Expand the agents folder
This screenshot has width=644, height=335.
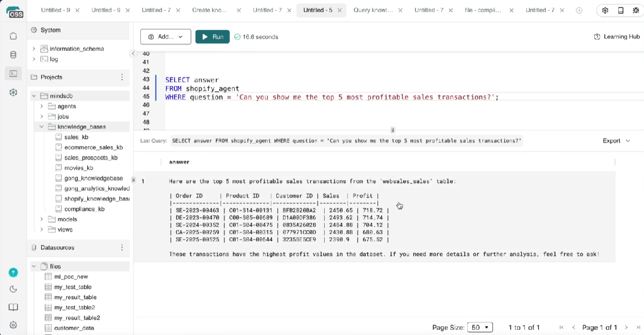point(42,106)
